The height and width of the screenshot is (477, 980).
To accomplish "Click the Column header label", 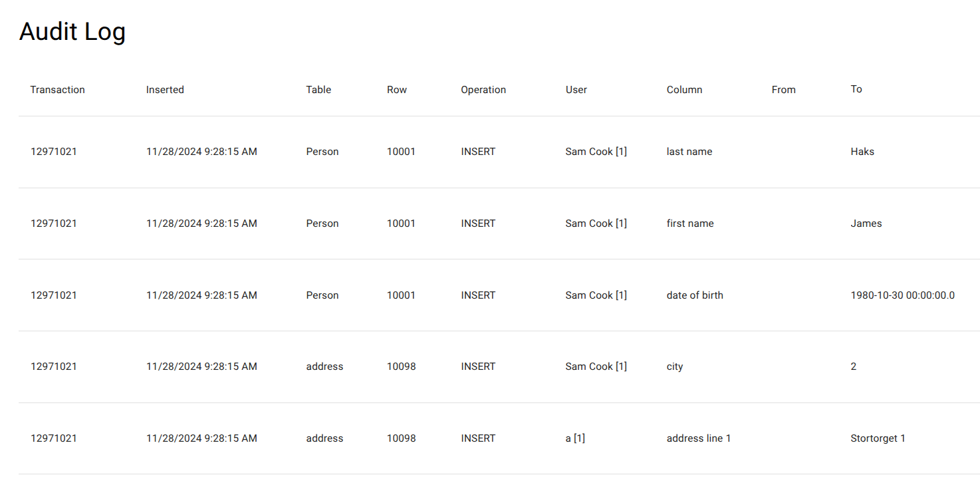I will click(x=684, y=90).
